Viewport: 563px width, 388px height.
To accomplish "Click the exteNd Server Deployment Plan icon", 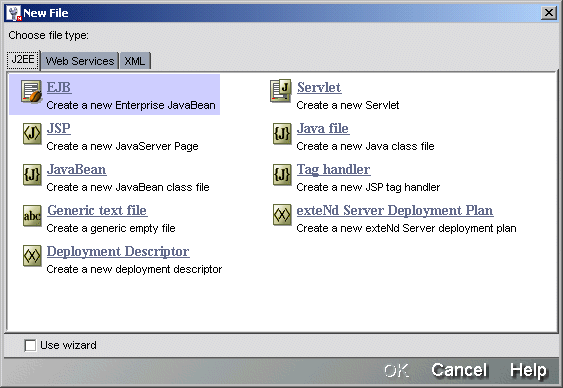I will [282, 215].
